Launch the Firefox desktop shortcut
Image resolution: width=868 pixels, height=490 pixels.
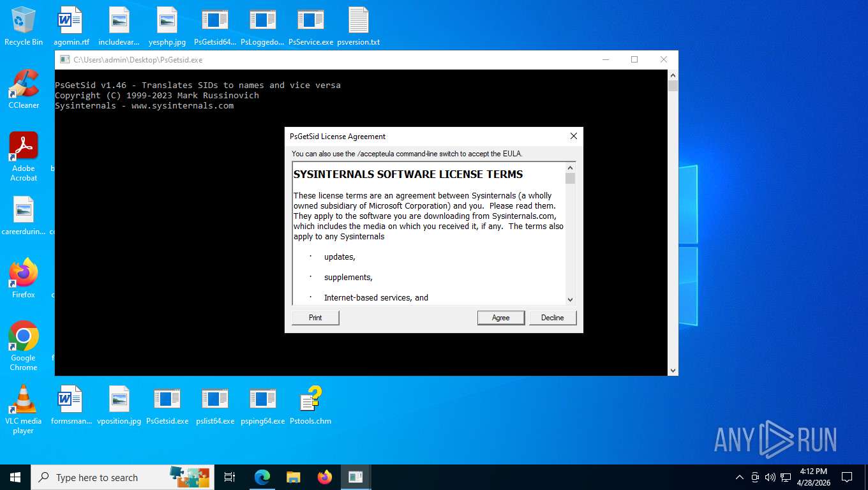pyautogui.click(x=24, y=278)
